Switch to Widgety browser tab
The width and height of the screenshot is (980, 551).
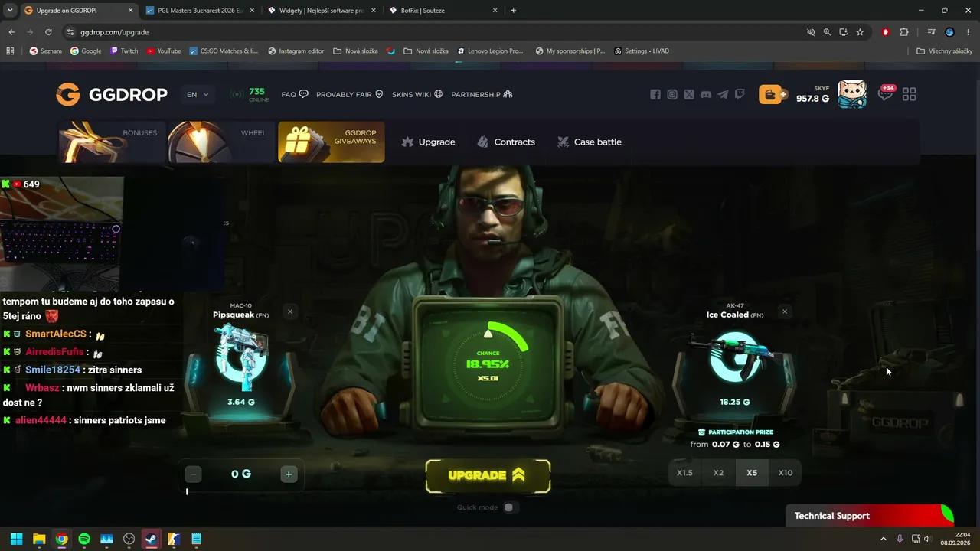tap(321, 11)
